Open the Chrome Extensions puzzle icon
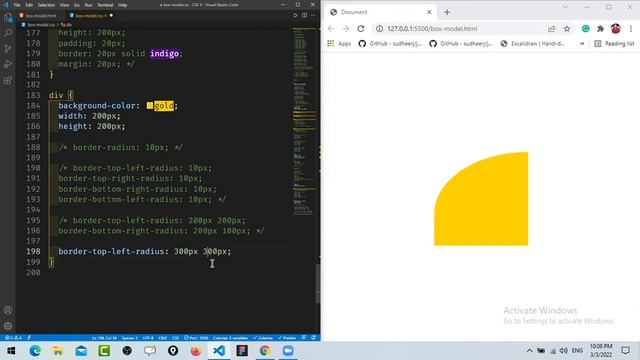 (600, 29)
